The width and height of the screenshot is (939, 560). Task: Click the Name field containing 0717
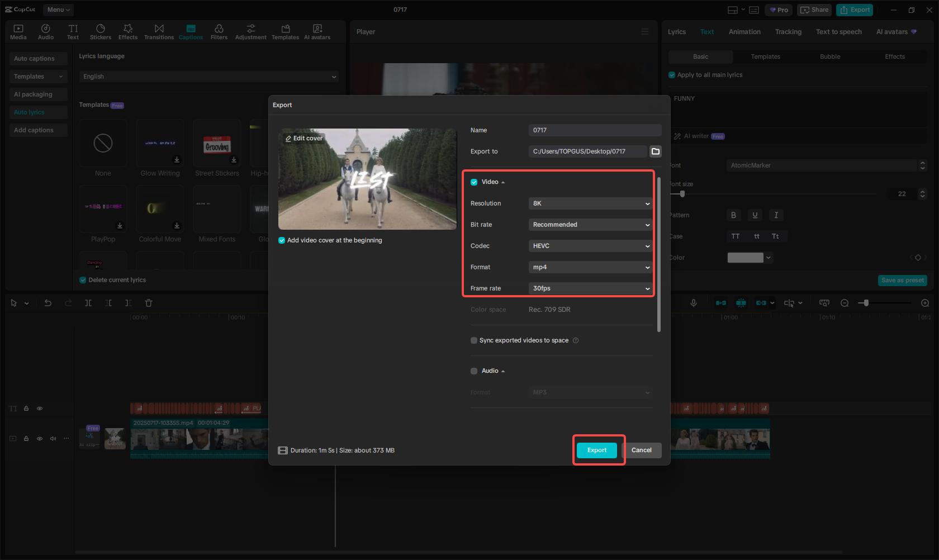tap(595, 130)
